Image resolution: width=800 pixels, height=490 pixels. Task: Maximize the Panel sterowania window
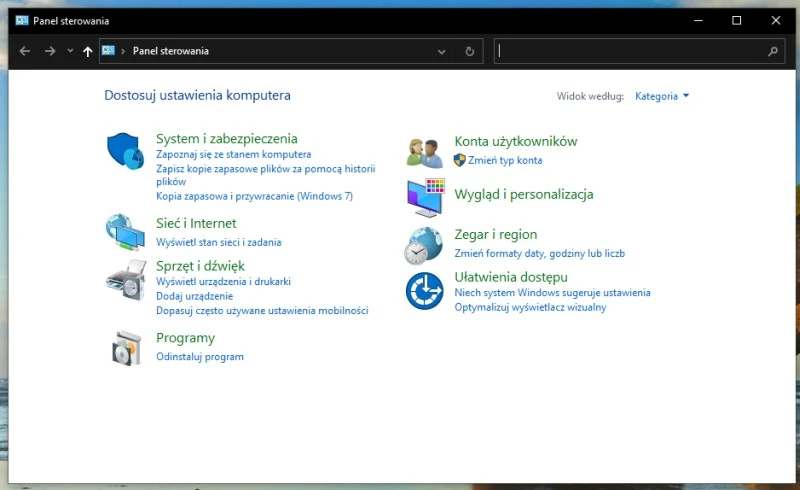pos(737,20)
